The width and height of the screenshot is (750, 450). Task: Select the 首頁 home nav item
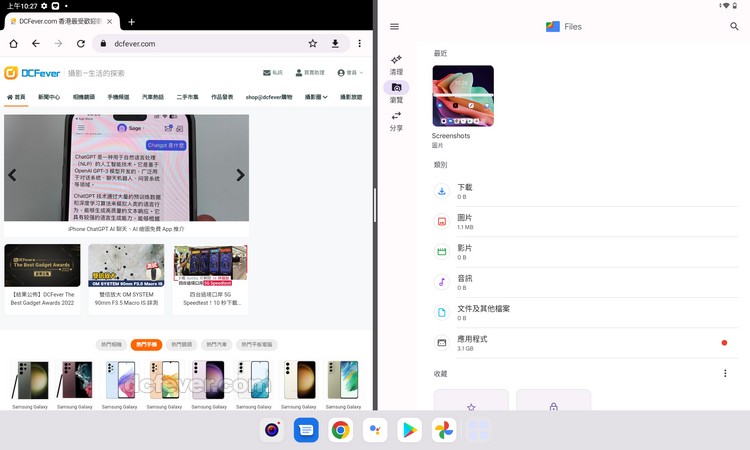pos(16,97)
